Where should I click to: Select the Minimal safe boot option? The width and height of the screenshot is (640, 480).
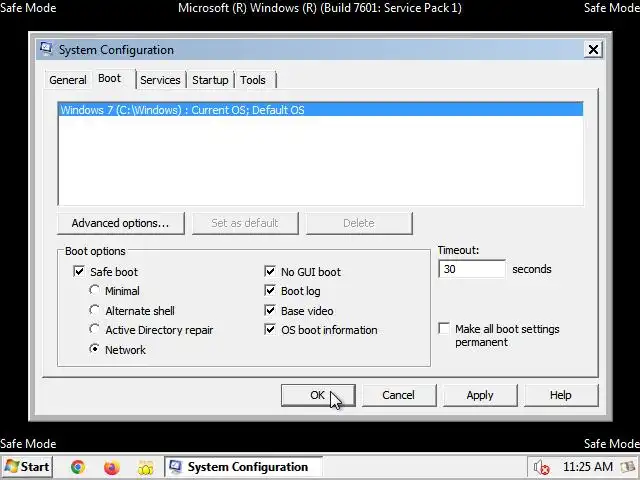(x=94, y=290)
